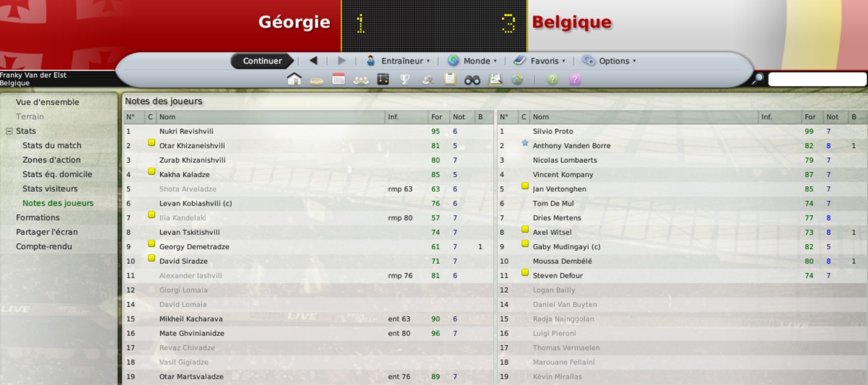
Task: Click the magnifier icon beside search box
Action: tap(758, 79)
